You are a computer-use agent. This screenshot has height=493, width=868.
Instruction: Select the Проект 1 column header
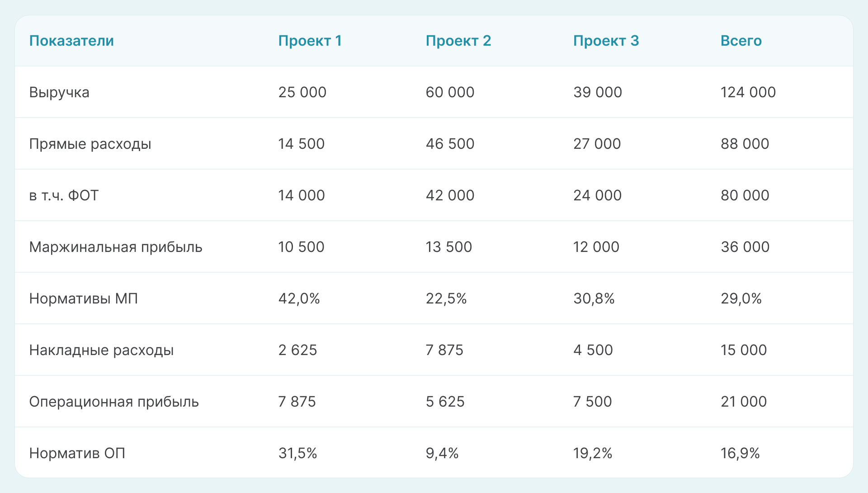(310, 41)
